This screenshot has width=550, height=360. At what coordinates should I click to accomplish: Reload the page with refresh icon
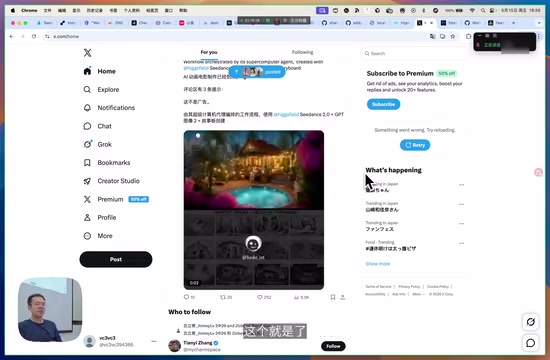pos(34,36)
